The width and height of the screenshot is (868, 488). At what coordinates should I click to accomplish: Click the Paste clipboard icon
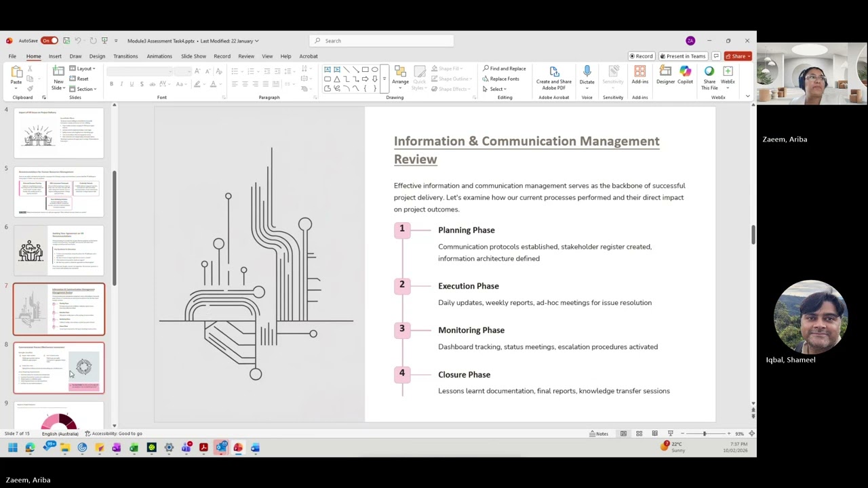pyautogui.click(x=16, y=72)
